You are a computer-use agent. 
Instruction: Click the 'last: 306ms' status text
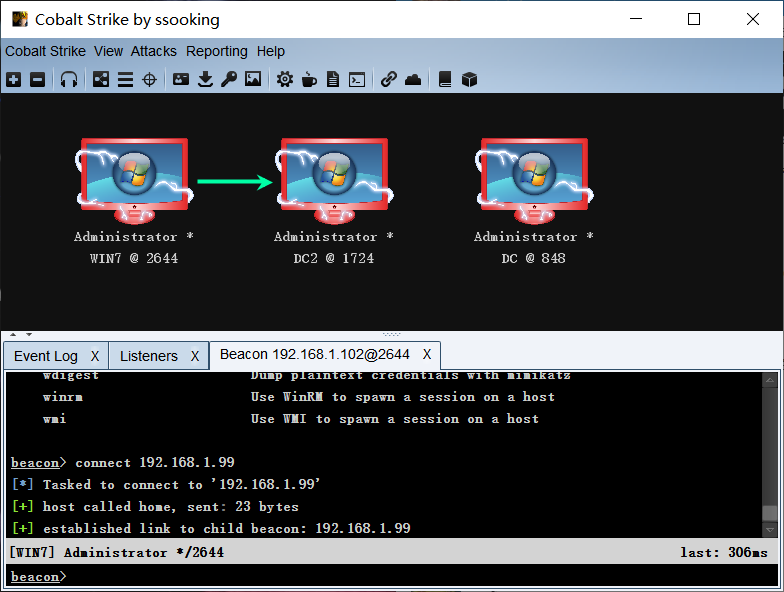point(724,552)
